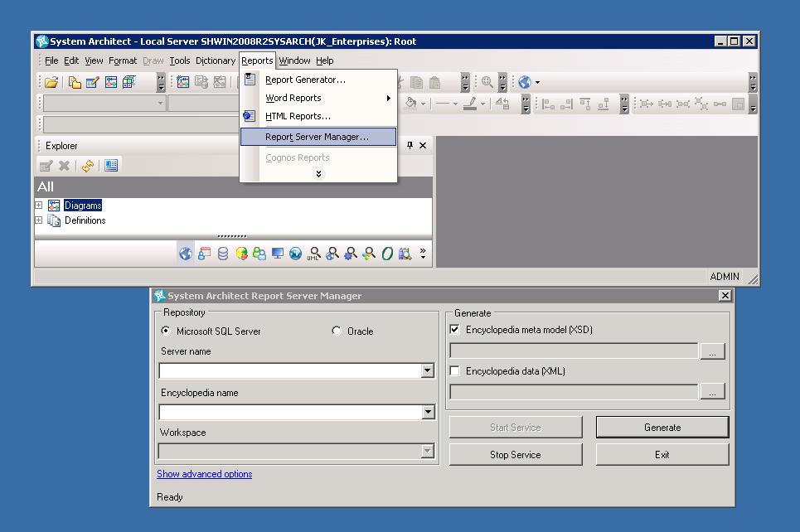Expand the Definitions tree node
This screenshot has width=800, height=532.
tap(39, 220)
